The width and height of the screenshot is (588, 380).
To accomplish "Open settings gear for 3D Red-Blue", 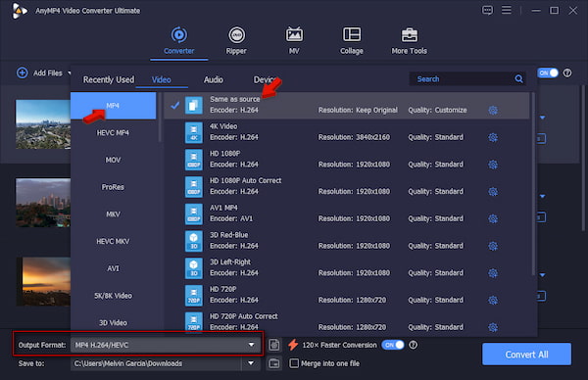I will [493, 246].
